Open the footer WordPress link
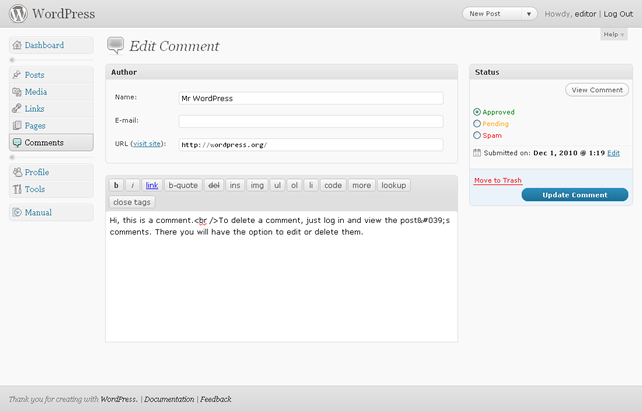Viewport: 642px width, 412px height. click(x=118, y=399)
